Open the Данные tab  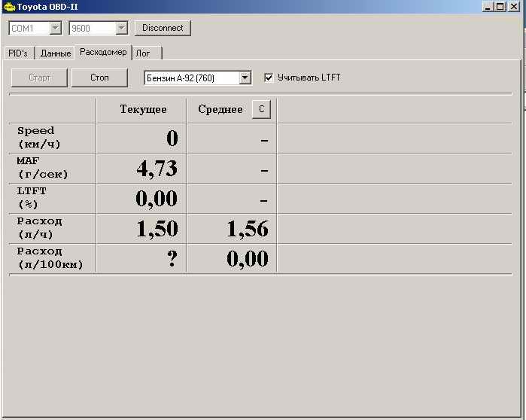55,53
